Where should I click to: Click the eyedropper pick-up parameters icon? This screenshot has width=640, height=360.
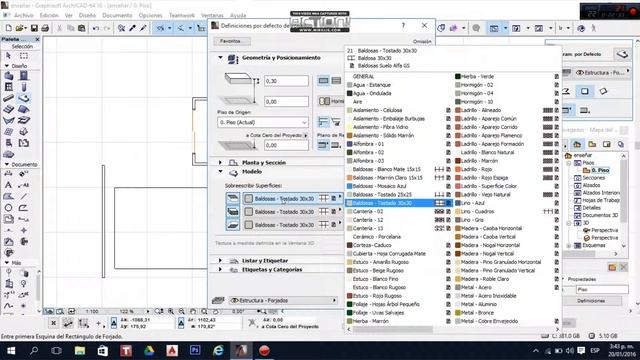[132, 28]
